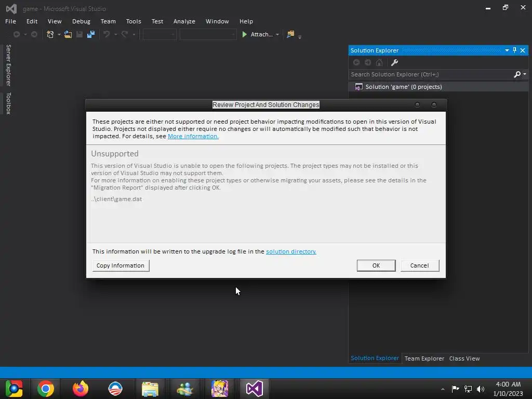Viewport: 532px width, 399px height.
Task: Click the Undo arrow icon
Action: pyautogui.click(x=107, y=34)
